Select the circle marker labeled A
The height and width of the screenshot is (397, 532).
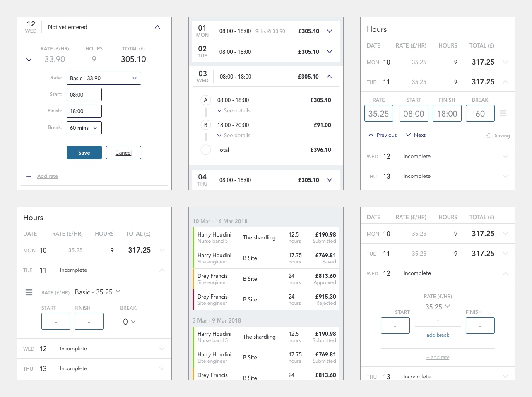[x=206, y=100]
